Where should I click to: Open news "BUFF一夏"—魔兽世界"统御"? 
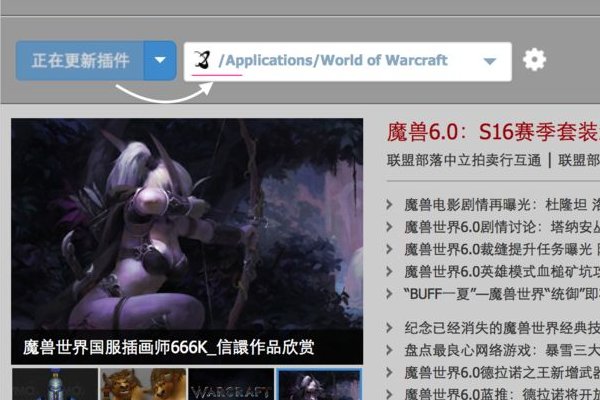[x=501, y=294]
